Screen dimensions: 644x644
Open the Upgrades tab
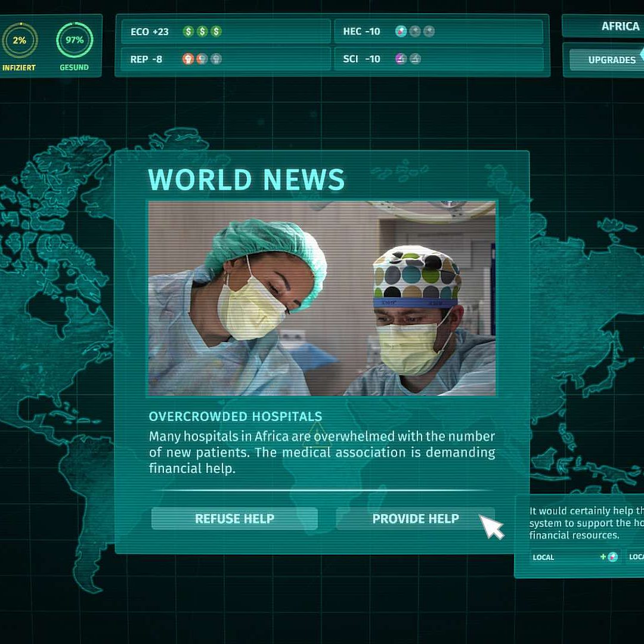pyautogui.click(x=611, y=60)
